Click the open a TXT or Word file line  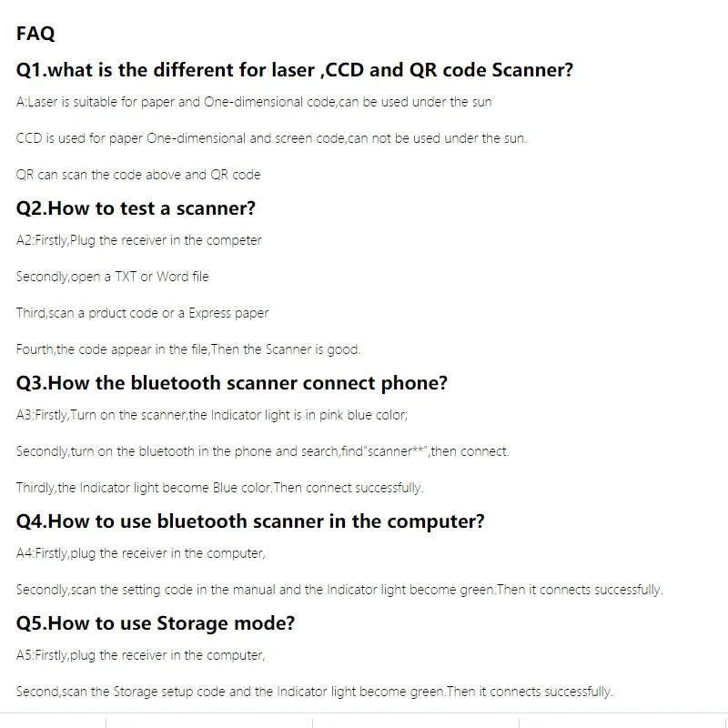tap(112, 277)
